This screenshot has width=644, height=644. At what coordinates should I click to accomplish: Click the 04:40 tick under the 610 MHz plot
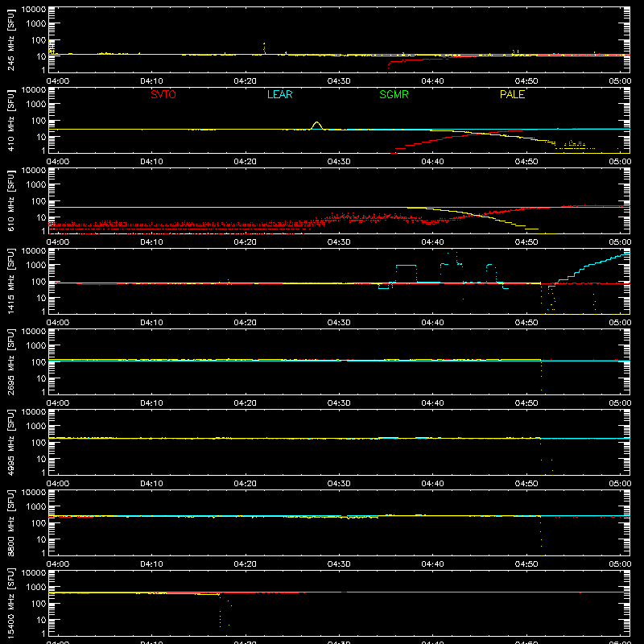(432, 242)
